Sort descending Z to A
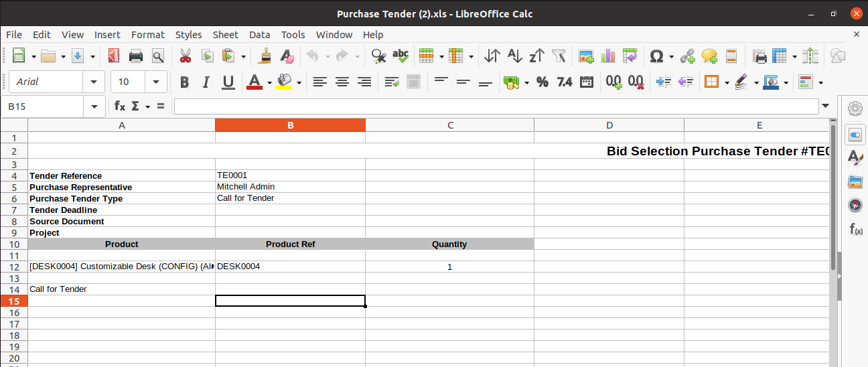Screen dimensions: 868x367 click(536, 56)
